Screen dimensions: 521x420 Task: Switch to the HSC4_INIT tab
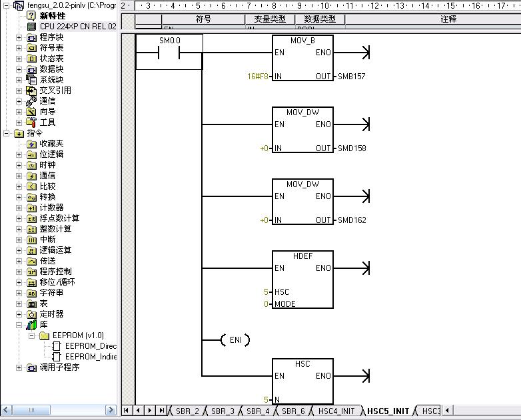pos(336,411)
